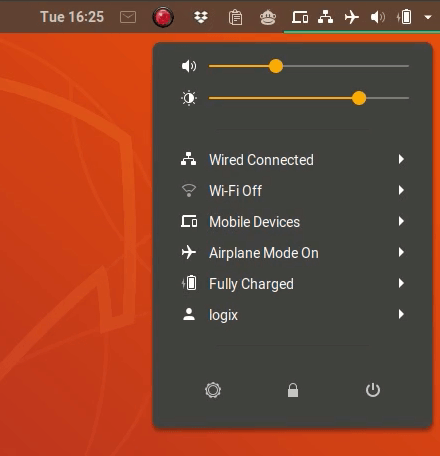The width and height of the screenshot is (440, 456).
Task: Open the logix user entry
Action: (x=293, y=315)
